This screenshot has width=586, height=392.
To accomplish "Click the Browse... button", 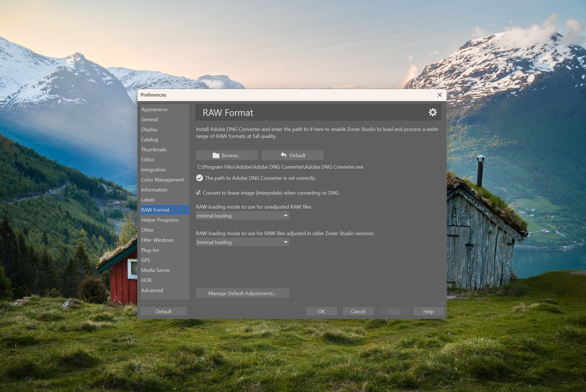I will 227,155.
